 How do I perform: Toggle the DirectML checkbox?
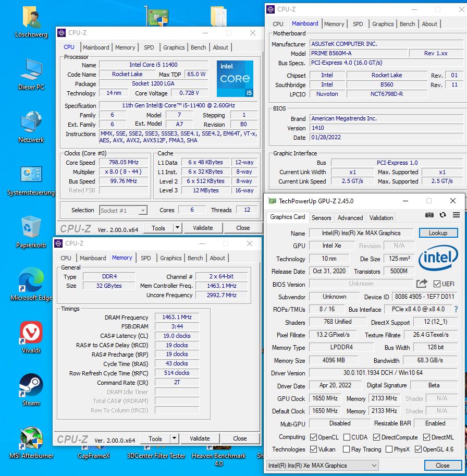(426, 437)
